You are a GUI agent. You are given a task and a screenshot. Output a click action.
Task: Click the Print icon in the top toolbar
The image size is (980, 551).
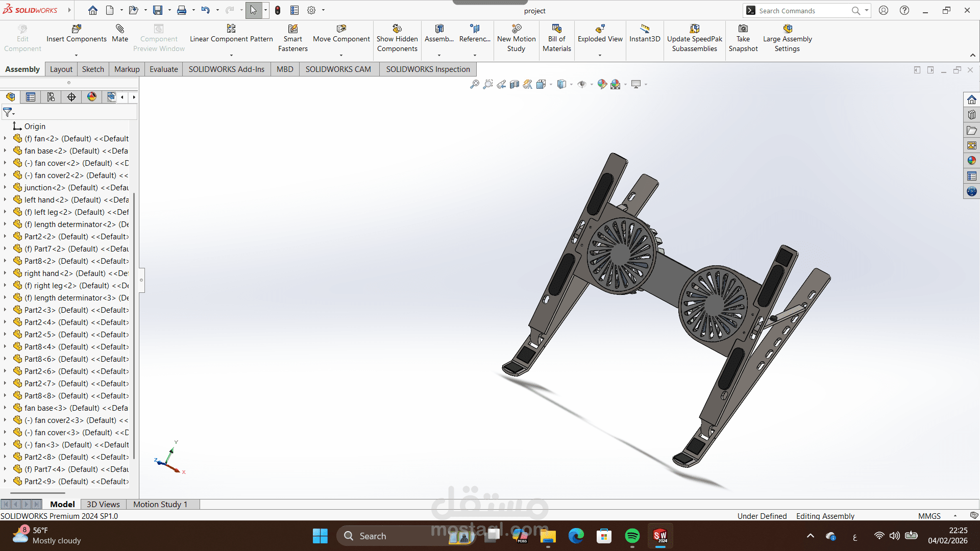tap(182, 10)
